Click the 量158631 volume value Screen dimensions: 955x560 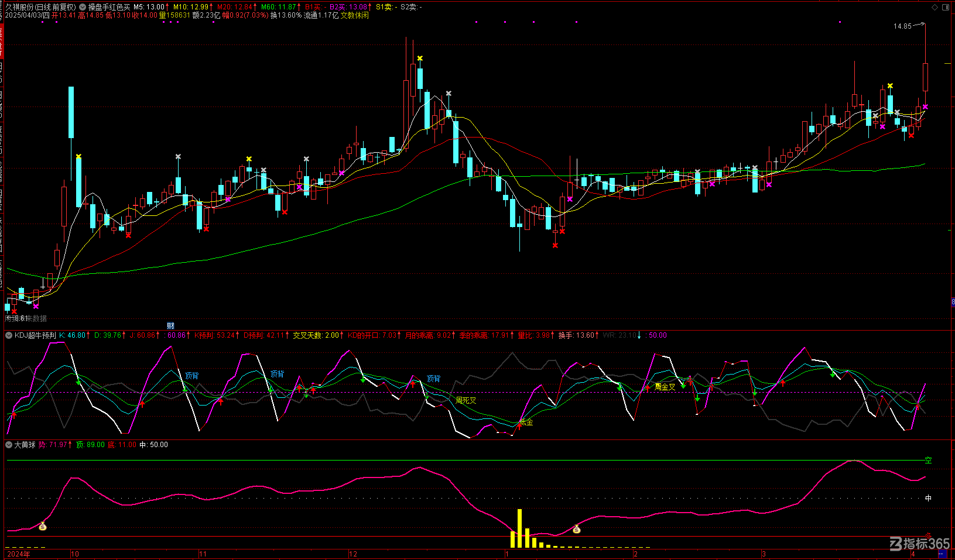[x=174, y=15]
